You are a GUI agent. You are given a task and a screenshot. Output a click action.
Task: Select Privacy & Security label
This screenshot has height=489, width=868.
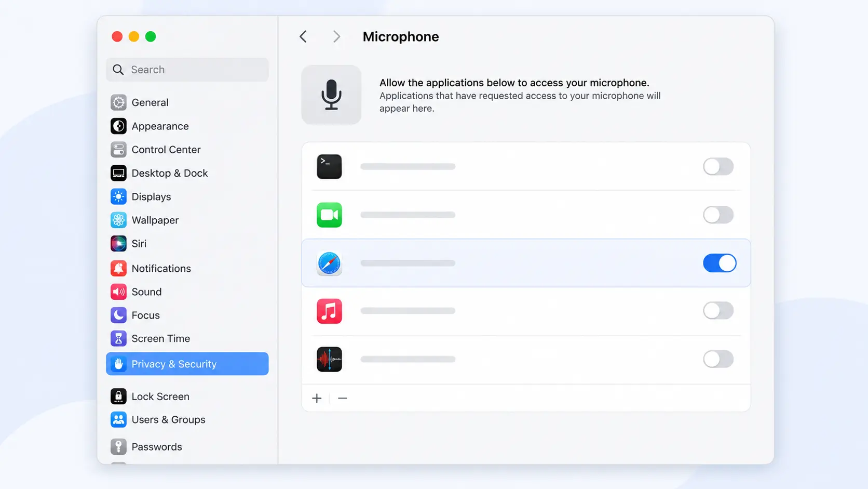click(174, 364)
